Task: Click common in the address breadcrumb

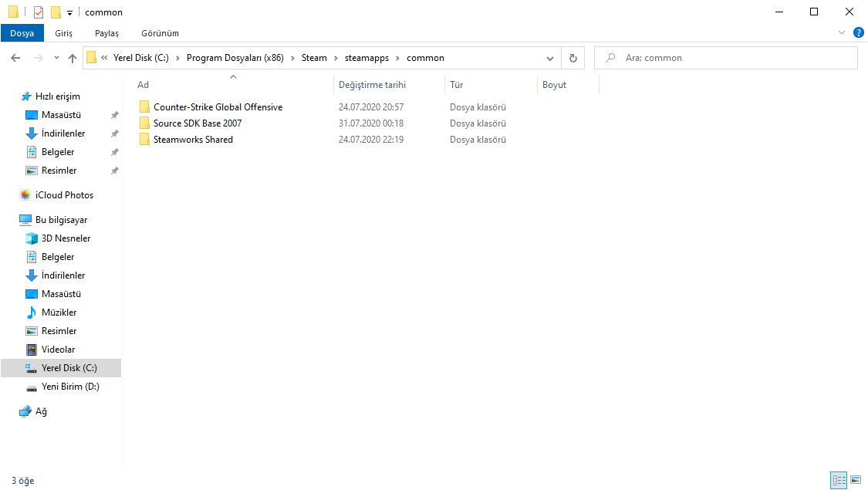Action: (x=425, y=58)
